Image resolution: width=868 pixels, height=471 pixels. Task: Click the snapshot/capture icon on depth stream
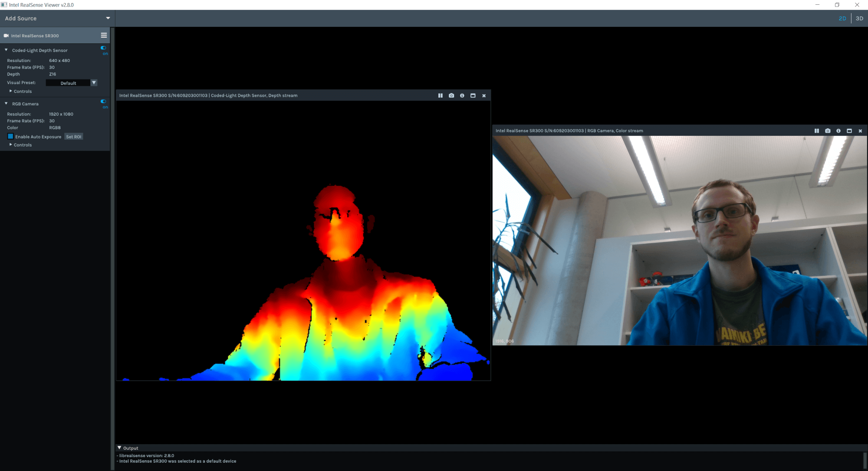451,95
